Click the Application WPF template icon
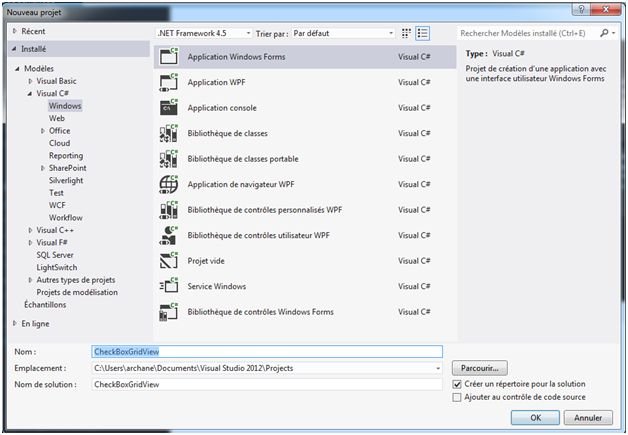The height and width of the screenshot is (435, 628). coord(169,82)
